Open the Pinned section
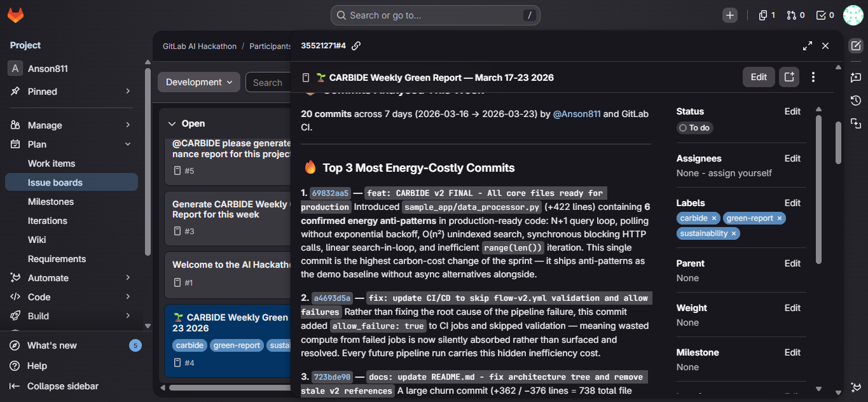This screenshot has width=868, height=402. point(71,92)
